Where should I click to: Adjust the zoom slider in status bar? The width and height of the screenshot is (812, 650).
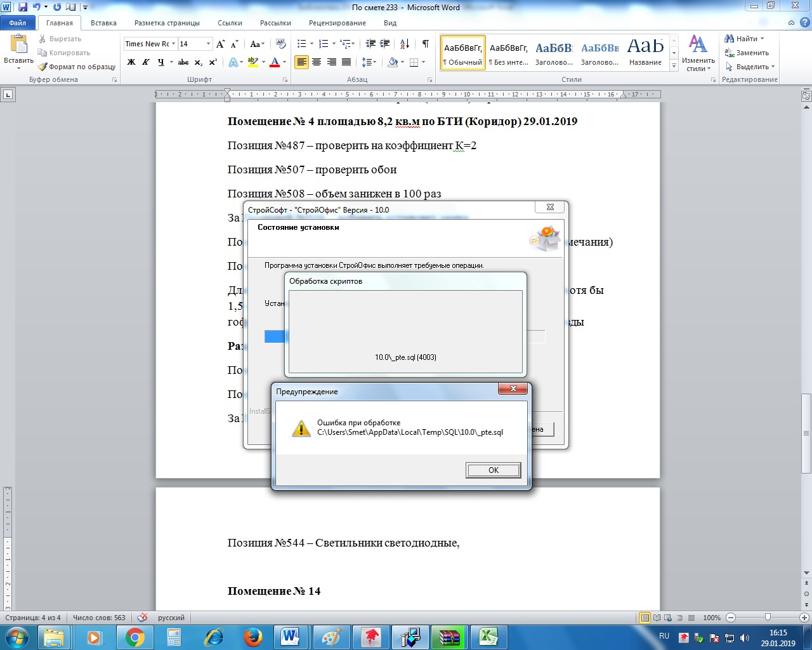(768, 618)
